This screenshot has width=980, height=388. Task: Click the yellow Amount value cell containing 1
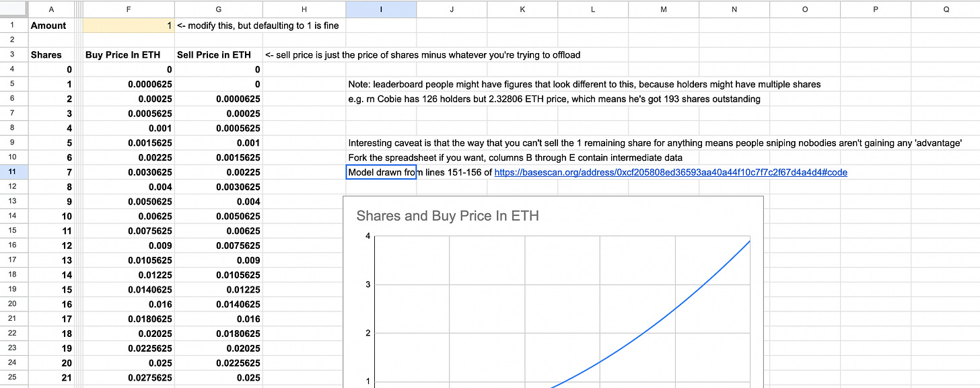tap(129, 26)
